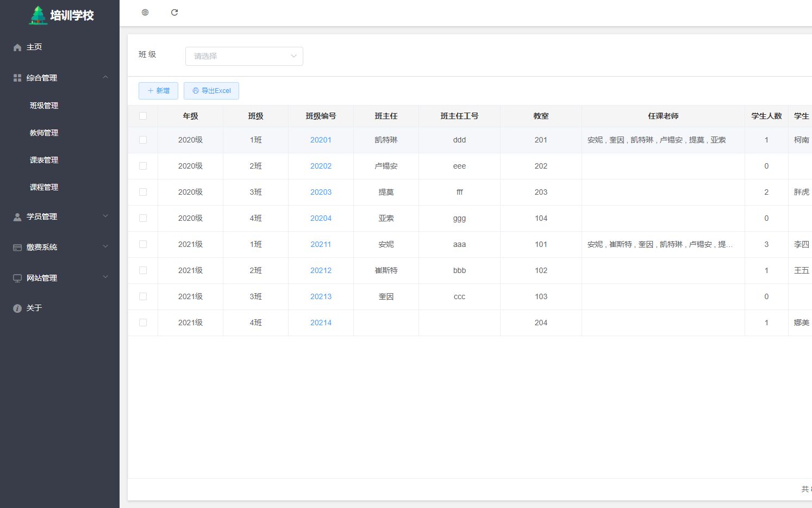Click the 导出Excel button
Image resolution: width=812 pixels, height=508 pixels.
click(x=211, y=91)
